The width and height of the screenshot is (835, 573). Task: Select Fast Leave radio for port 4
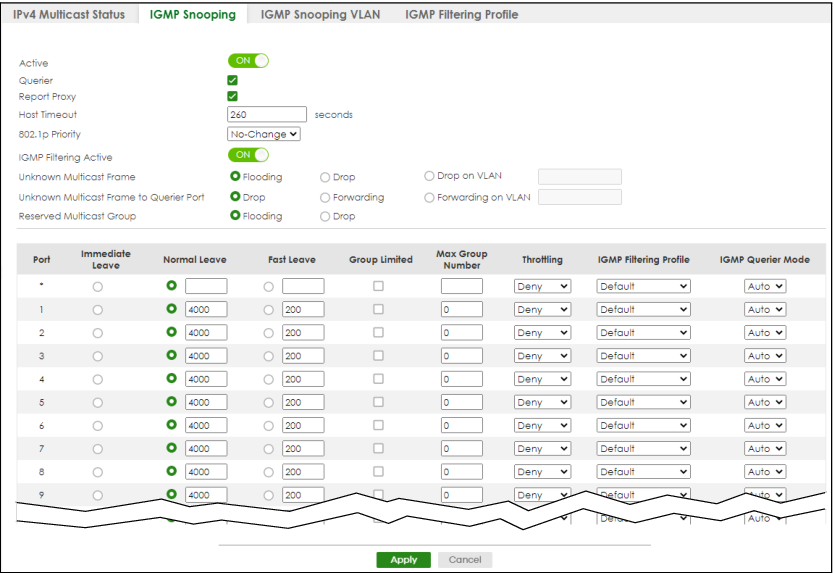click(x=268, y=379)
